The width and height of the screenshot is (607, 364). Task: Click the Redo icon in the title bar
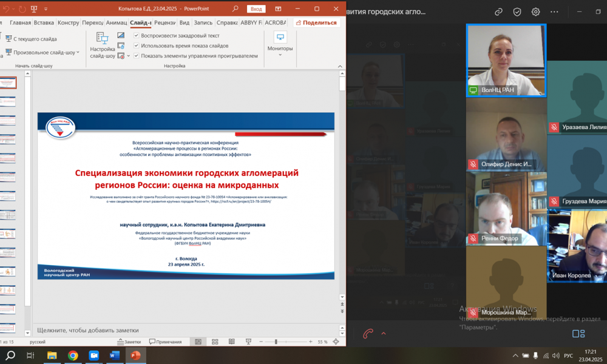point(22,8)
